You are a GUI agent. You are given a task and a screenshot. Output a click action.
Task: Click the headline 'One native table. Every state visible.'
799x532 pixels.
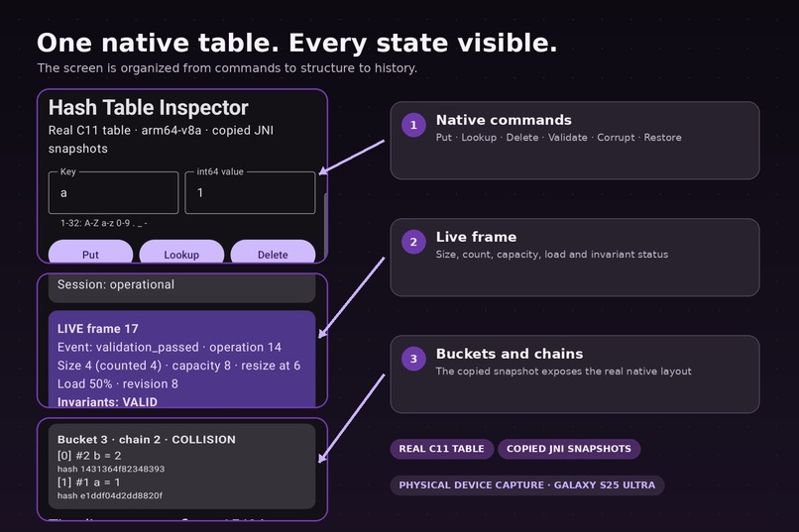click(296, 44)
